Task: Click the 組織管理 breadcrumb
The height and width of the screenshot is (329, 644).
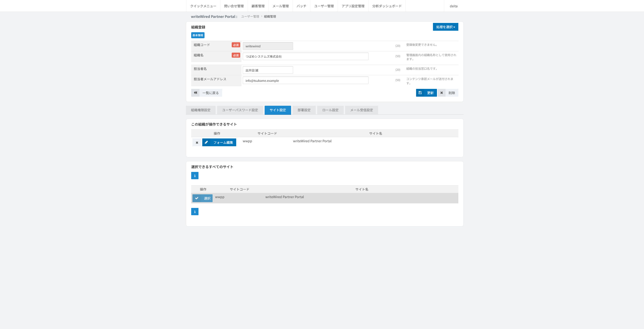Action: [270, 16]
